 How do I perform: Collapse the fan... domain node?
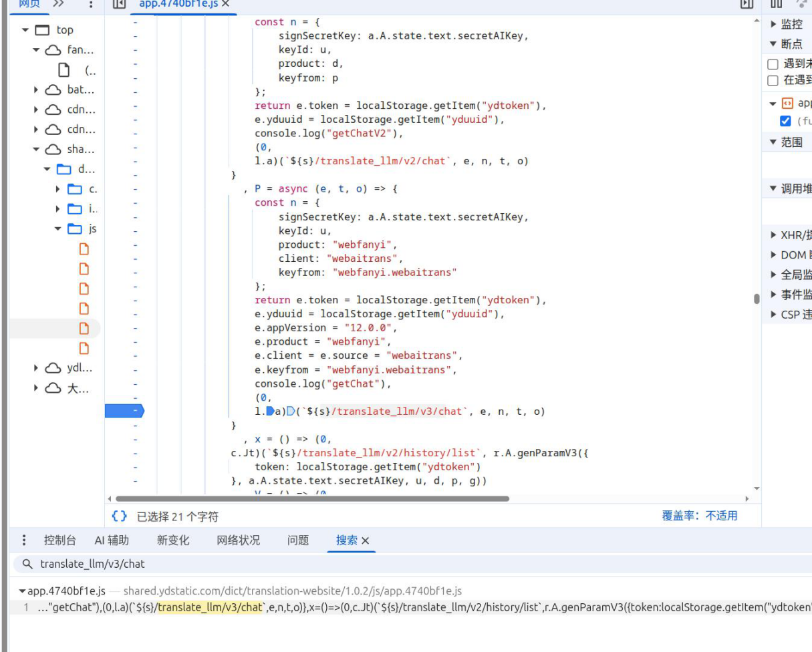tap(36, 50)
